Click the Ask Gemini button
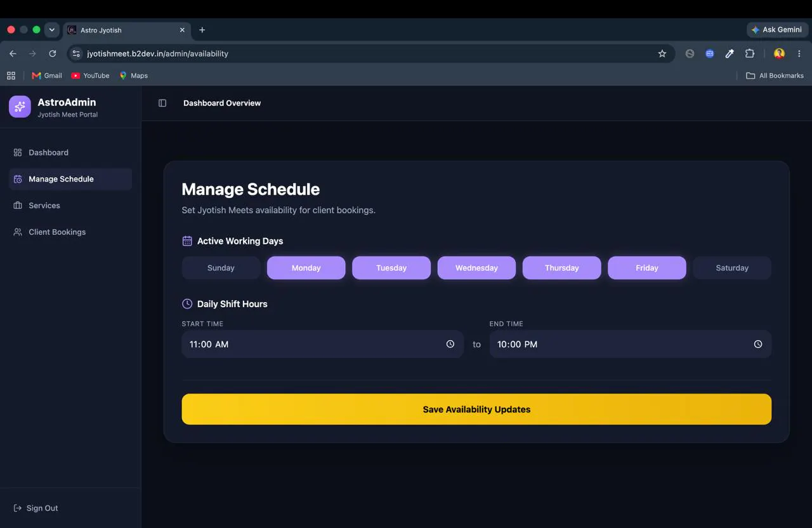The width and height of the screenshot is (812, 528). (777, 30)
